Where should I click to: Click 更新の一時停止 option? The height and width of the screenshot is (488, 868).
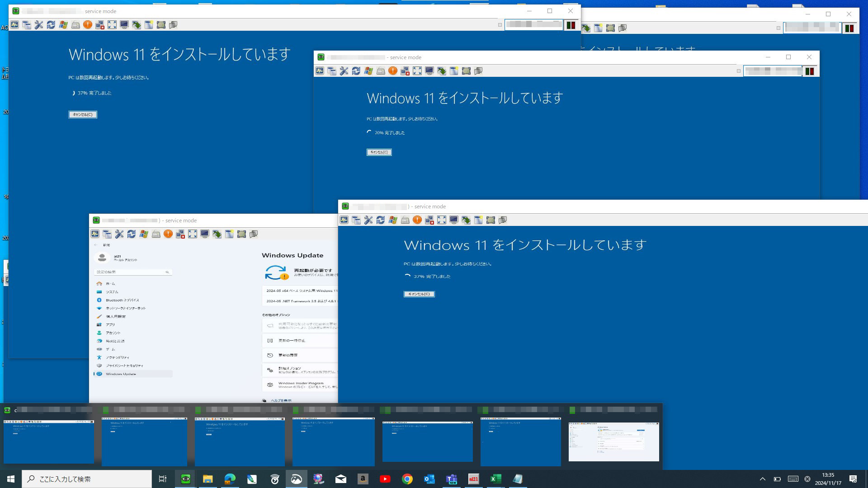(x=300, y=340)
